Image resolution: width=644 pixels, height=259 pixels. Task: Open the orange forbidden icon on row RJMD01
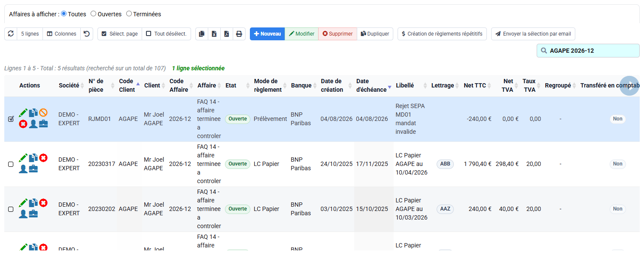coord(43,113)
